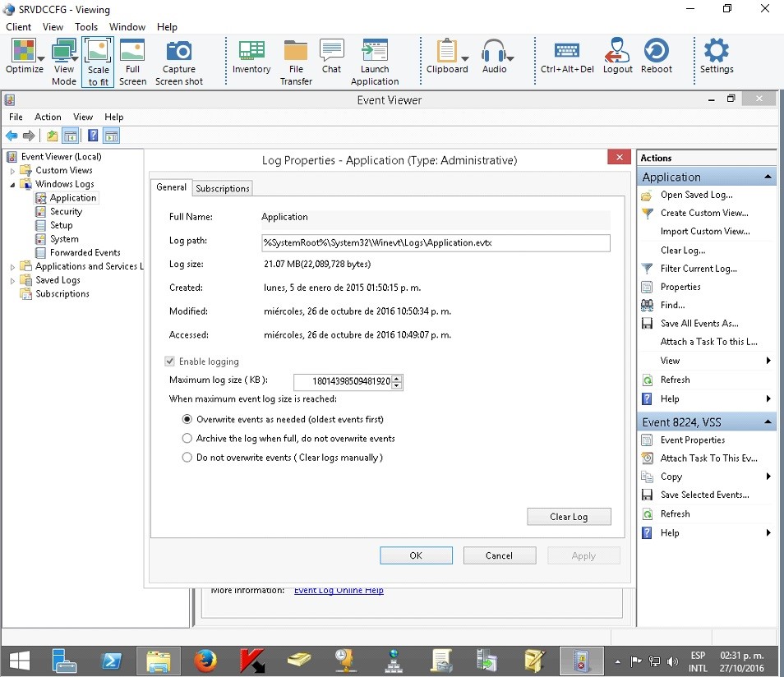
Task: Expand the Custom Views tree node
Action: click(13, 171)
